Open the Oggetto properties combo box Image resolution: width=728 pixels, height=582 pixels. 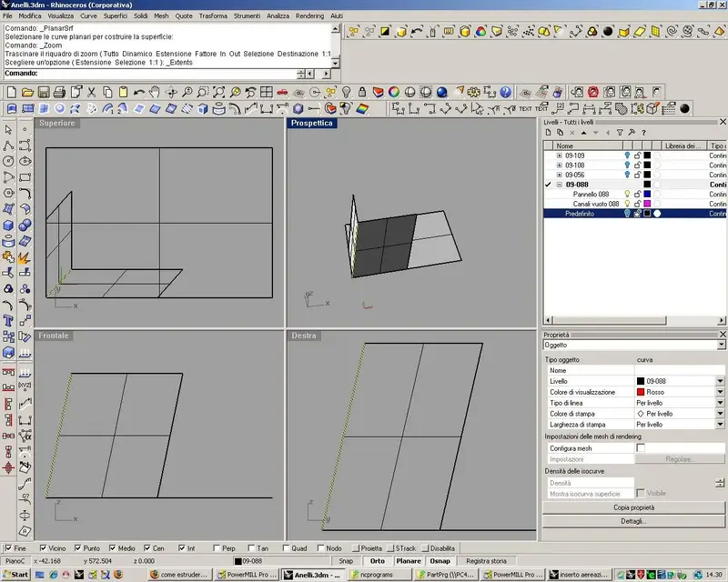(633, 345)
